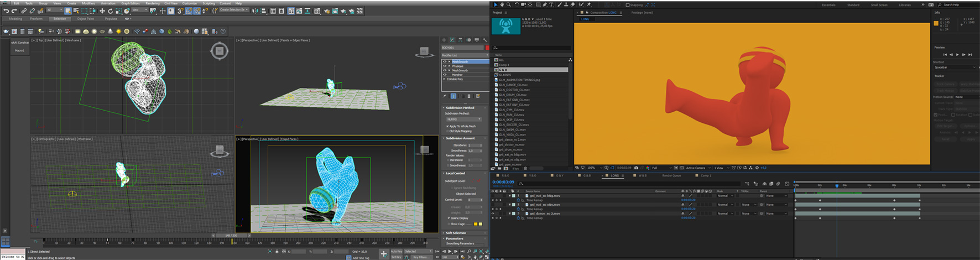Click the red object color swatch
This screenshot has width=980, height=260.
tap(487, 48)
